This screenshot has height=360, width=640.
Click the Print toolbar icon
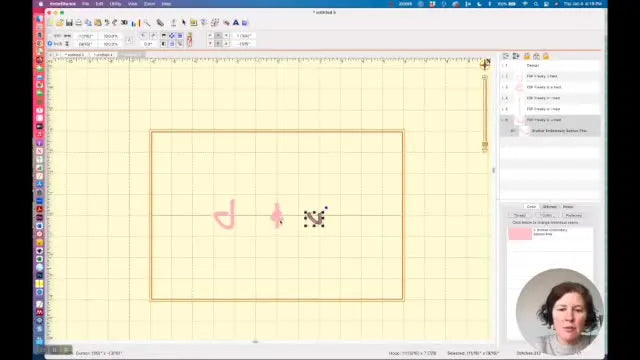click(79, 23)
